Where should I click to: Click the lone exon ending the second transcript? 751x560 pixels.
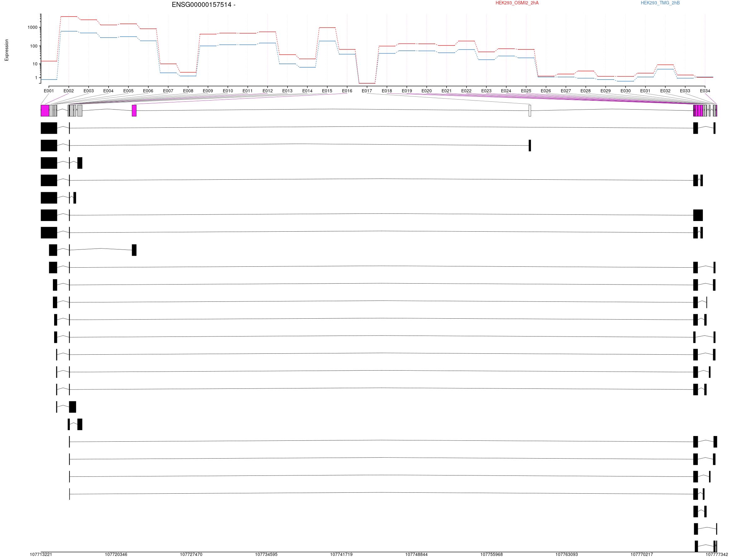tap(530, 146)
